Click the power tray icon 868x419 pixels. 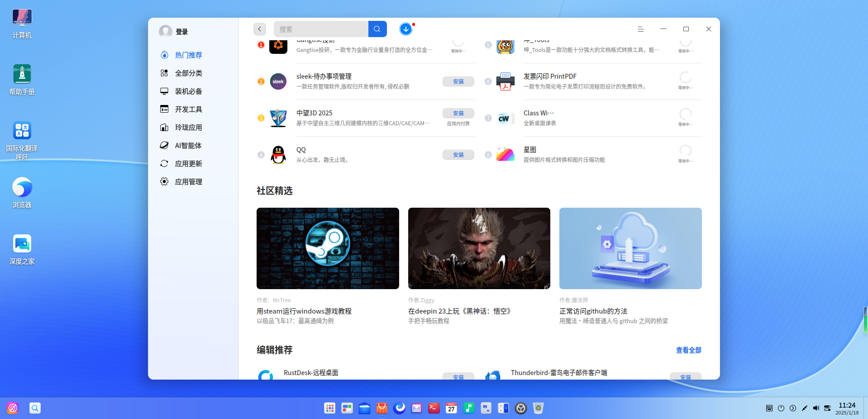pos(781,408)
